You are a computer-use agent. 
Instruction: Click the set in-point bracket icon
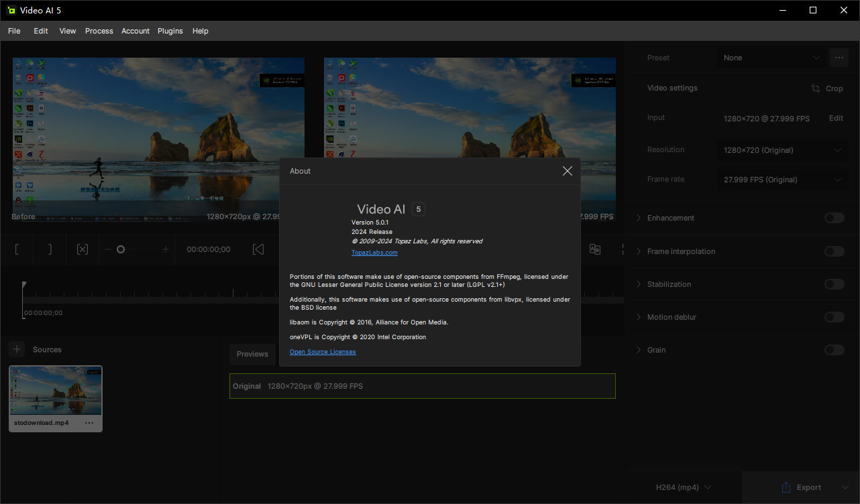point(17,249)
